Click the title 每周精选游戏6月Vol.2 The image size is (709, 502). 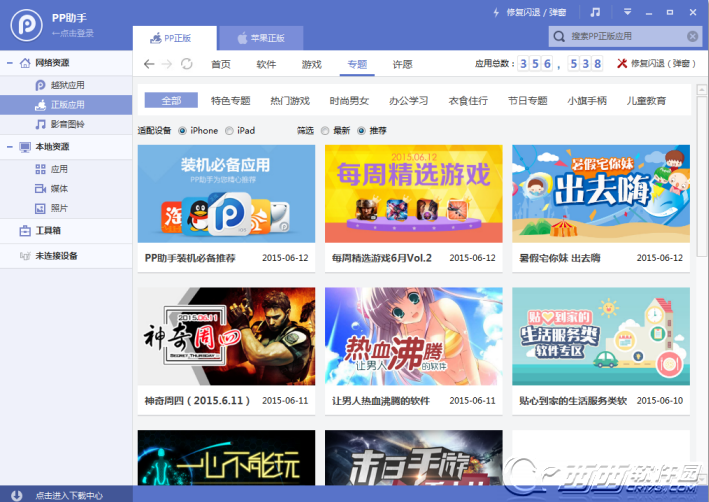(382, 258)
